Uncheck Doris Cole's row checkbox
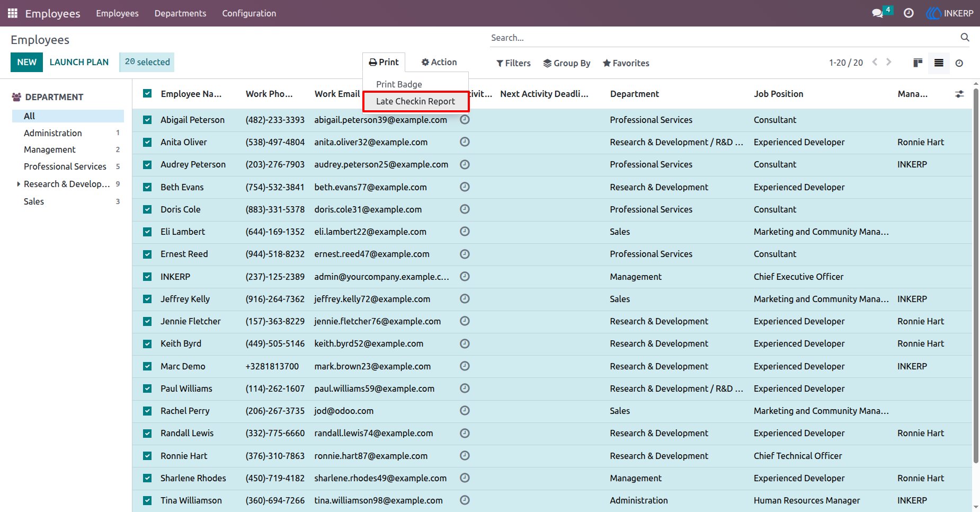This screenshot has width=980, height=512. [147, 209]
